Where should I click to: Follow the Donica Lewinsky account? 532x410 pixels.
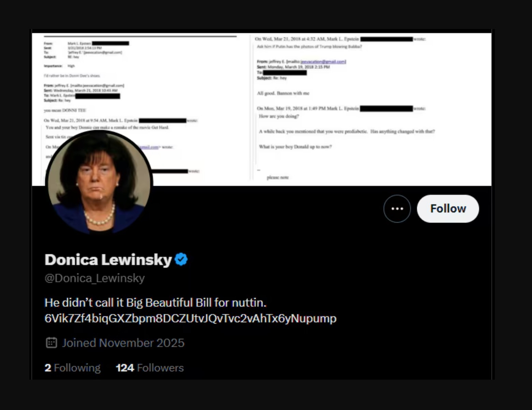click(x=448, y=209)
